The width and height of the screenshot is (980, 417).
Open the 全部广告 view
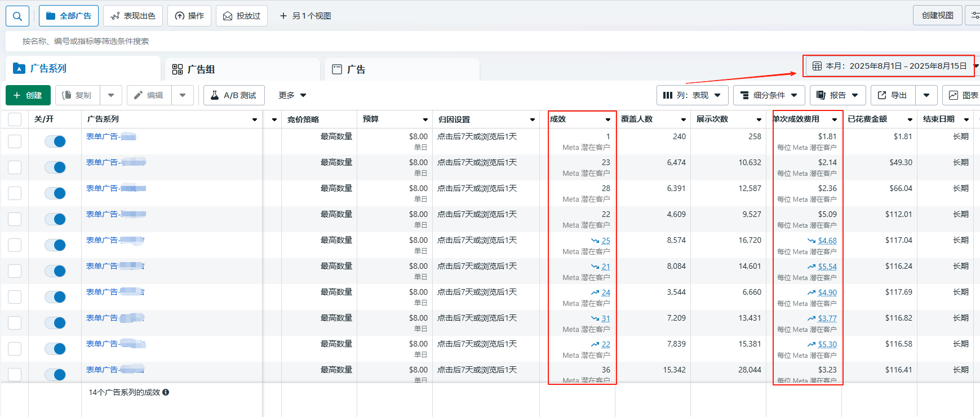69,16
